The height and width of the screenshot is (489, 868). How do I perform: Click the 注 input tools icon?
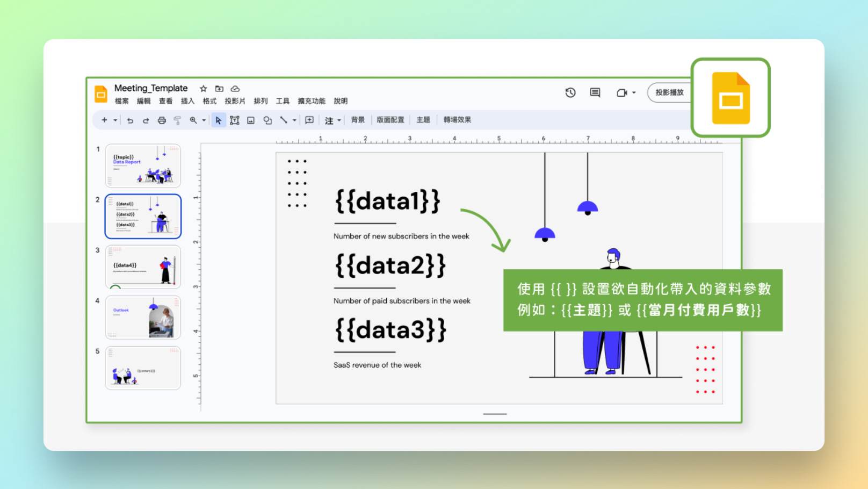pyautogui.click(x=329, y=120)
